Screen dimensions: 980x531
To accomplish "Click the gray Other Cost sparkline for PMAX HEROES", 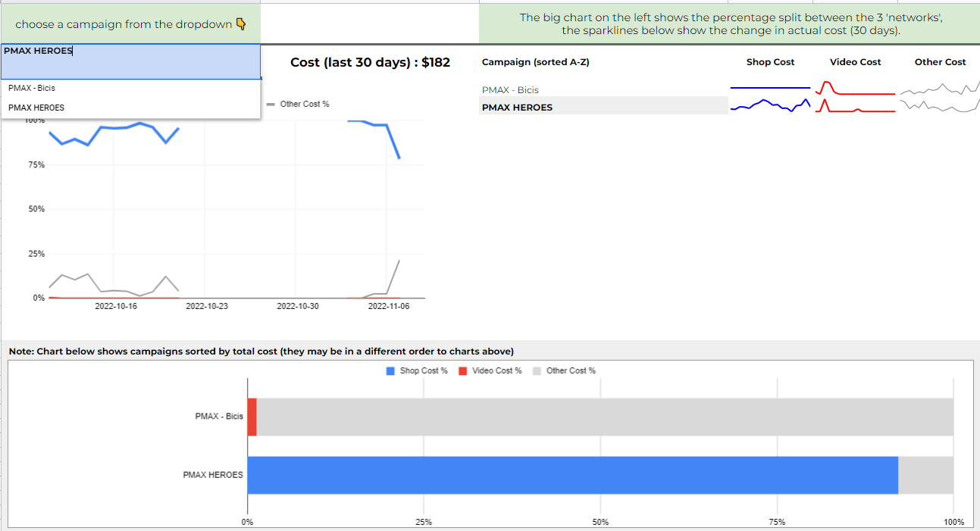I will (x=939, y=106).
